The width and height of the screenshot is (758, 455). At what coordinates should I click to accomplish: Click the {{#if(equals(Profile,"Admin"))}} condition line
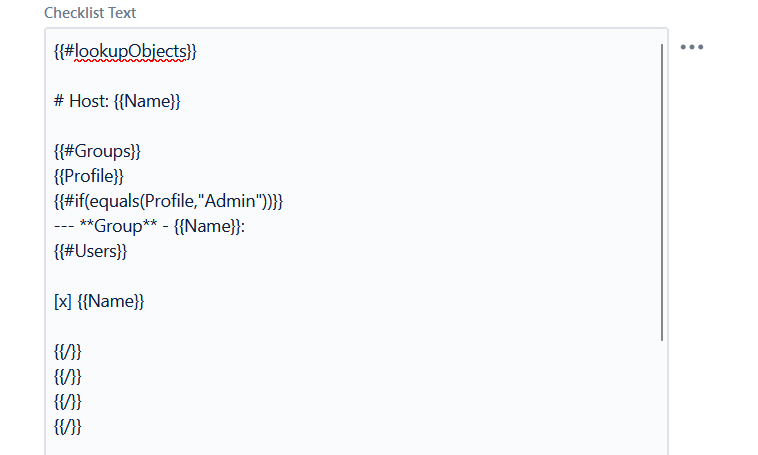pos(168,201)
